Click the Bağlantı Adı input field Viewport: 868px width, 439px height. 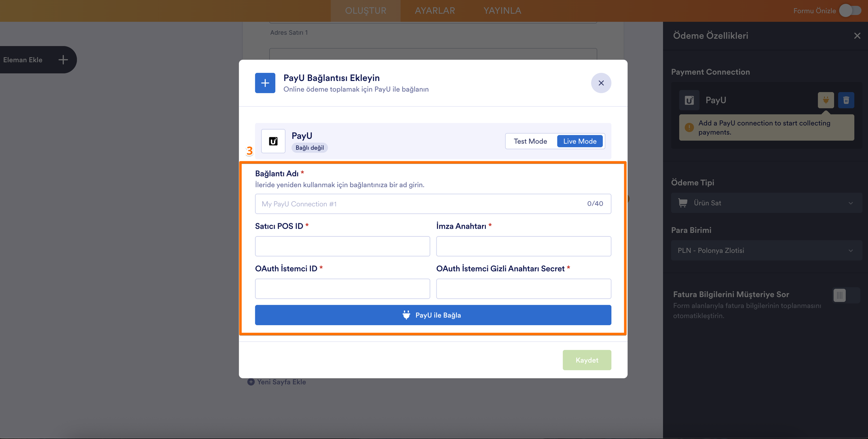433,204
